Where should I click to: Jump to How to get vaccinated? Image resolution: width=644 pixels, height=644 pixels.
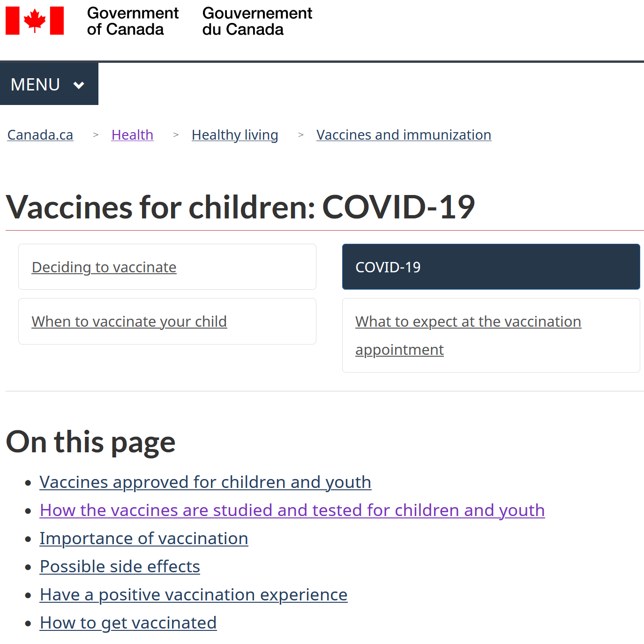pos(128,623)
